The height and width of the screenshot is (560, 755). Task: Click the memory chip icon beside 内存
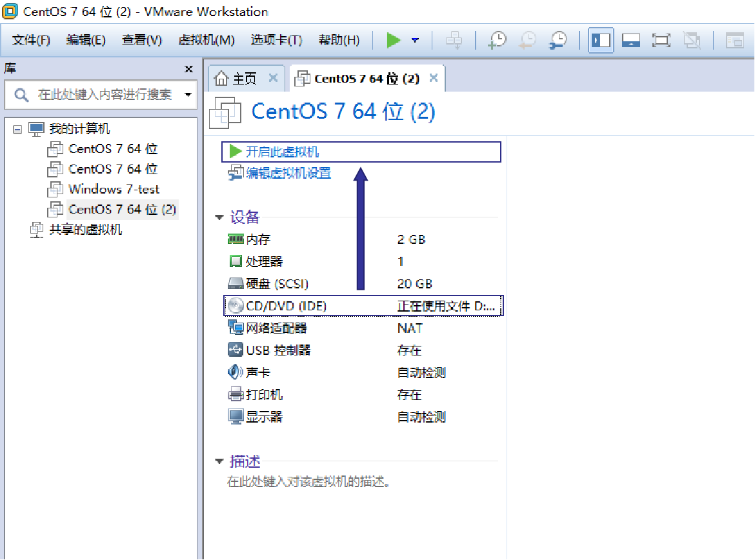coord(236,239)
